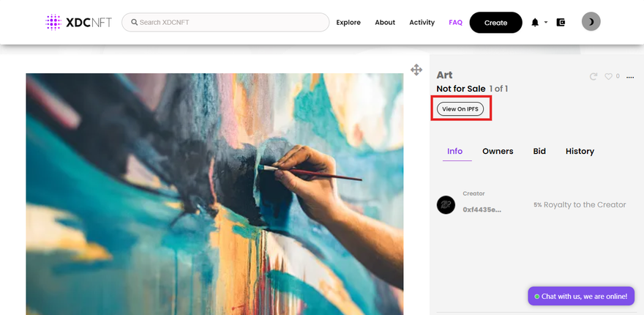Click the creator avatar icon
The width and height of the screenshot is (644, 315).
click(x=446, y=204)
